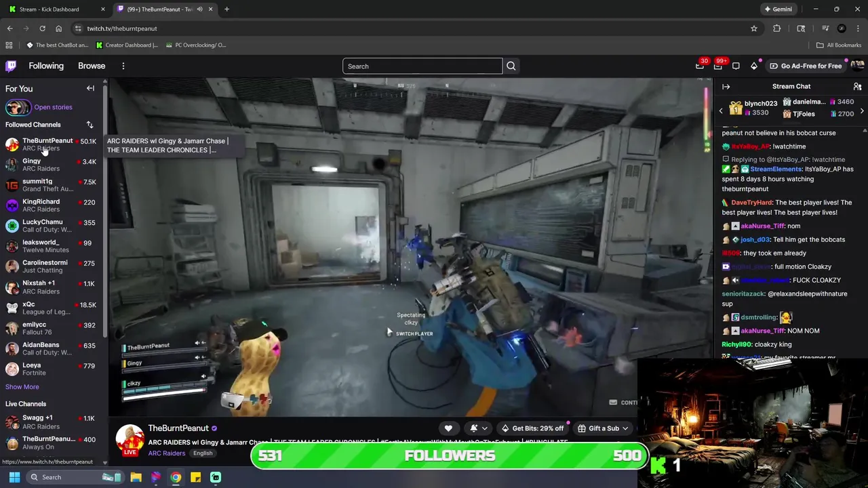868x488 pixels.
Task: Select Loeya channel in sidebar
Action: pos(53,369)
